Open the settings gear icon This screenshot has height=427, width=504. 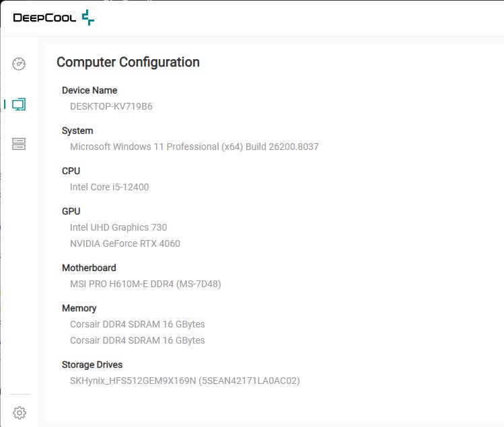click(x=20, y=412)
